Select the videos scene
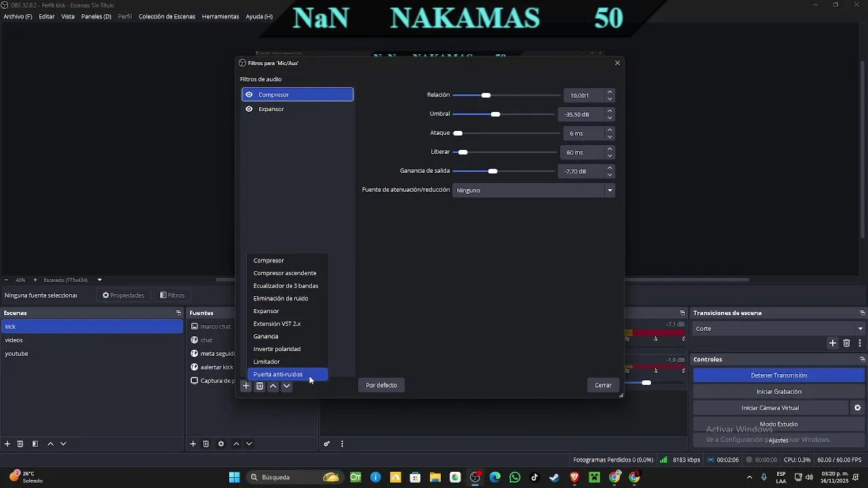 pyautogui.click(x=92, y=340)
